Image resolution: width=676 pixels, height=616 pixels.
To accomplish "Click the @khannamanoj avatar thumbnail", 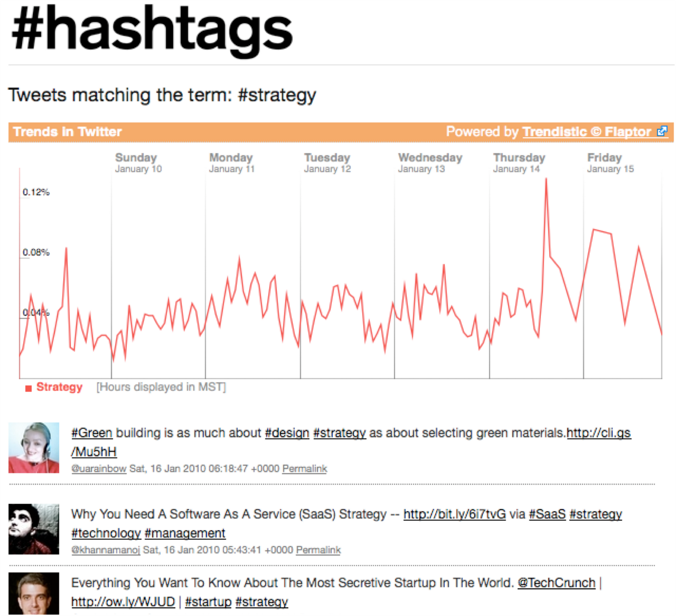I will tap(34, 529).
